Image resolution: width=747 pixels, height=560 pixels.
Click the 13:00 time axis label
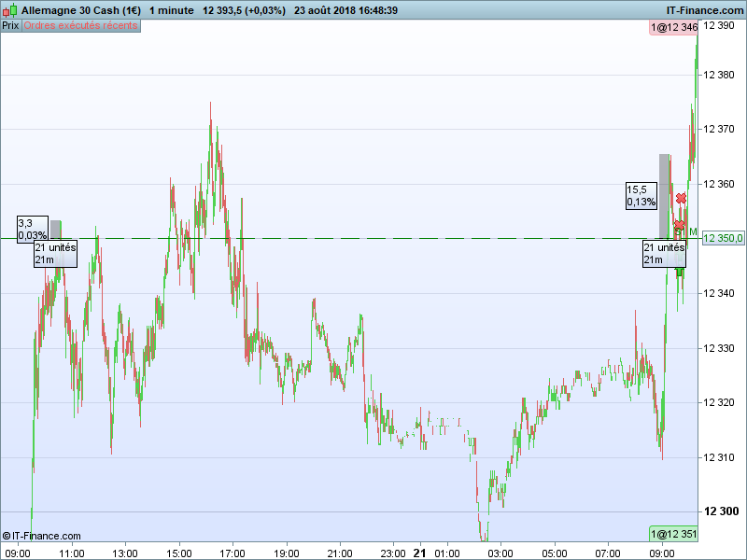[x=125, y=553]
